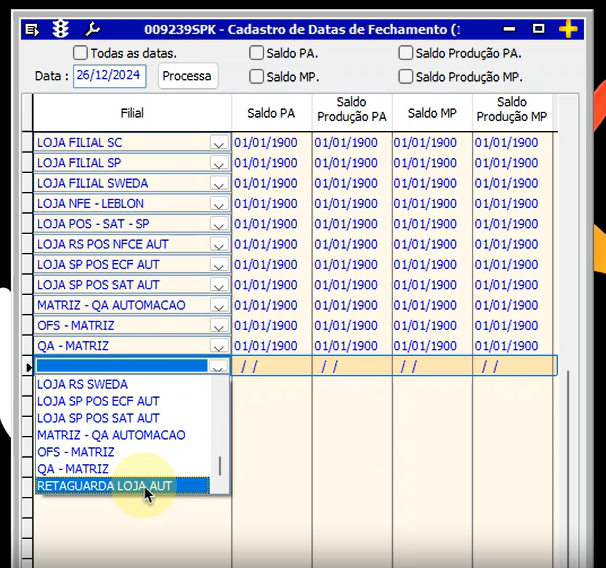Select the row header beside LOJA FILIAL SC
The image size is (606, 568).
(x=27, y=142)
